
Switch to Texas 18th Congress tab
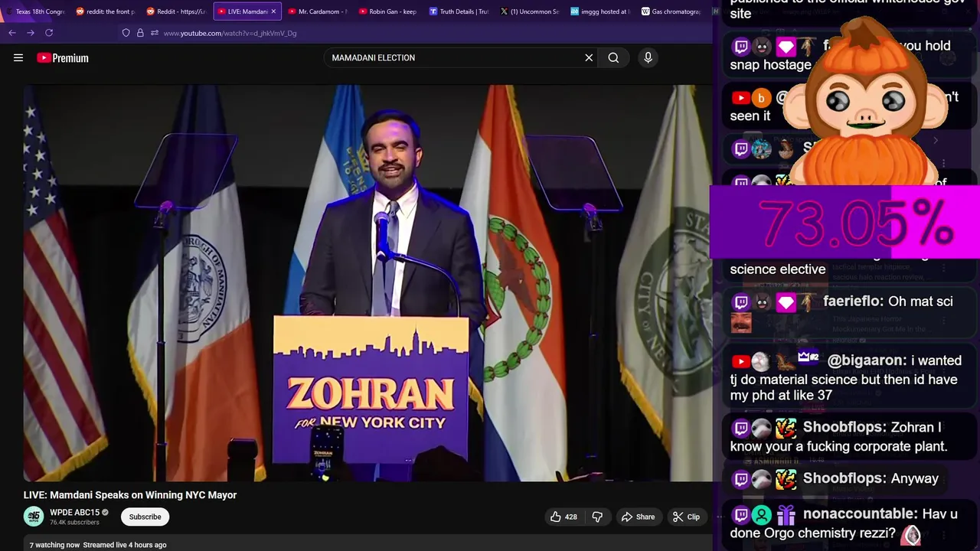36,11
